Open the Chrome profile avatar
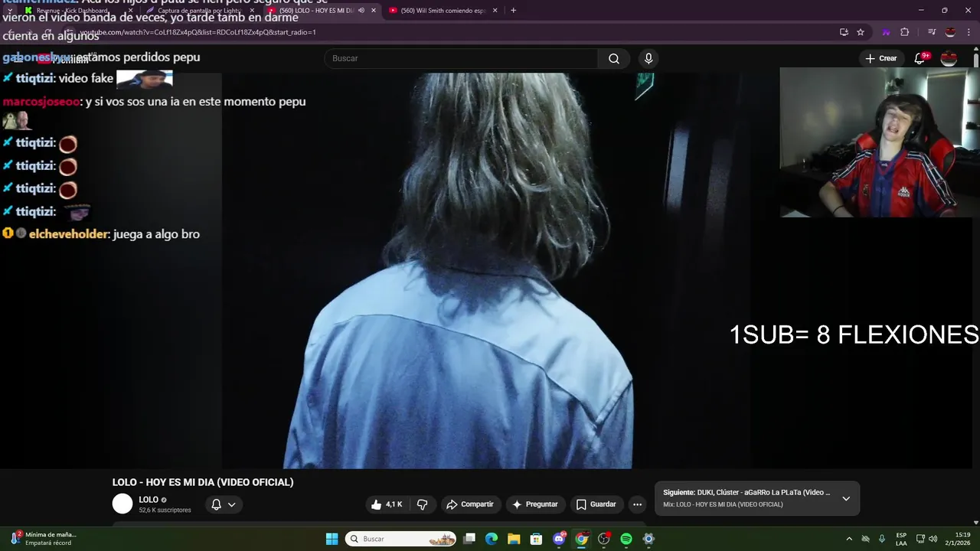This screenshot has height=551, width=980. tap(950, 32)
